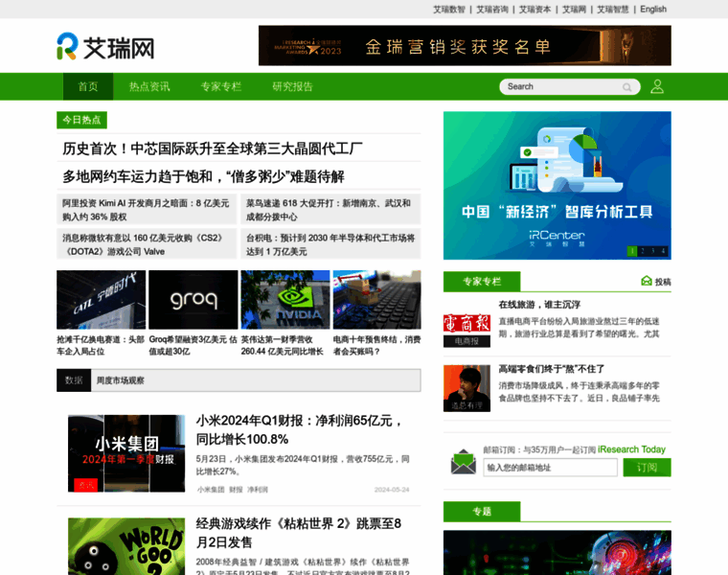Open the CATL 宁德时代 thumbnail

[101, 300]
